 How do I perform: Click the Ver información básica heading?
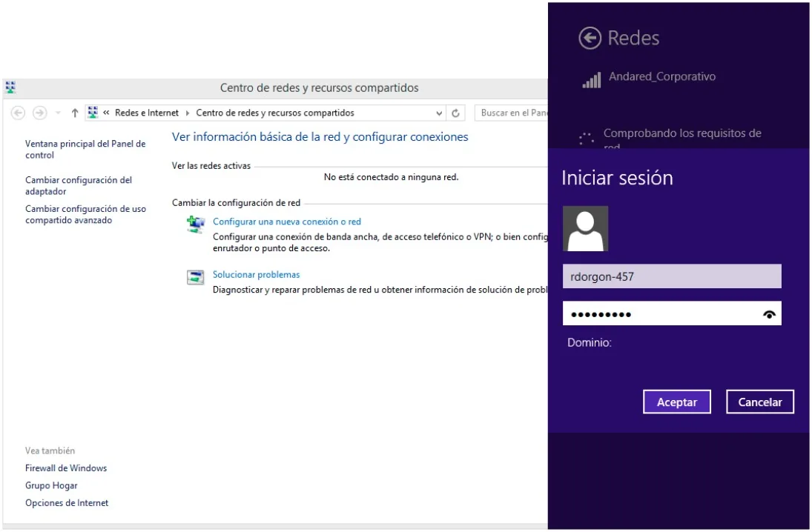click(x=320, y=137)
